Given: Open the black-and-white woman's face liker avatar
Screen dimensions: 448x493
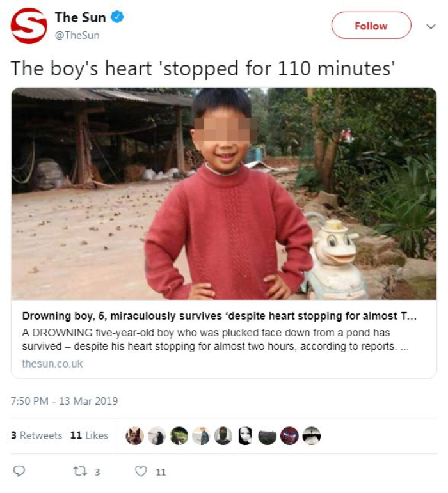Looking at the screenshot, I should coord(245,436).
